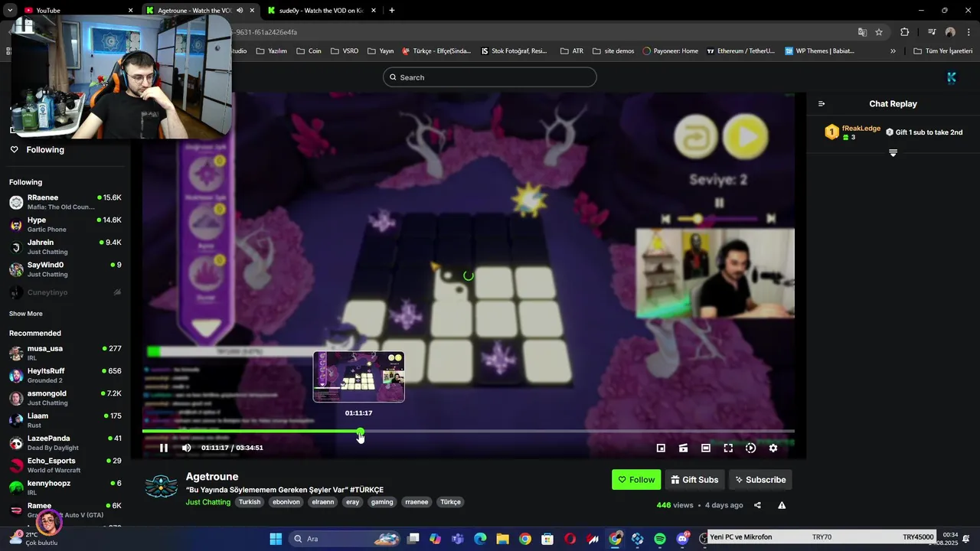Open offline Cuneytinyo channel
980x551 pixels.
(65, 292)
